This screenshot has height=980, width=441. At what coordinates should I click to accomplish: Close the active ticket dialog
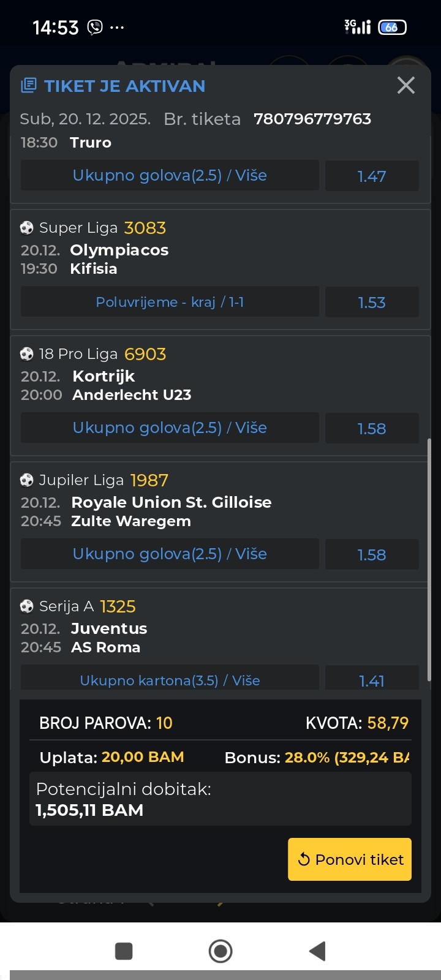[405, 85]
